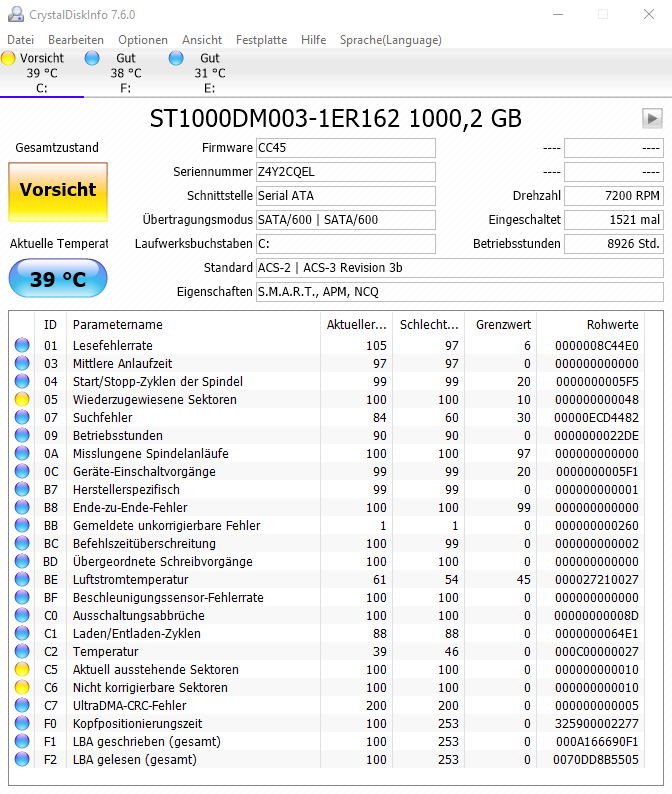This screenshot has width=672, height=794.
Task: Click the CrystalDiskInfo title bar icon
Action: [16, 14]
